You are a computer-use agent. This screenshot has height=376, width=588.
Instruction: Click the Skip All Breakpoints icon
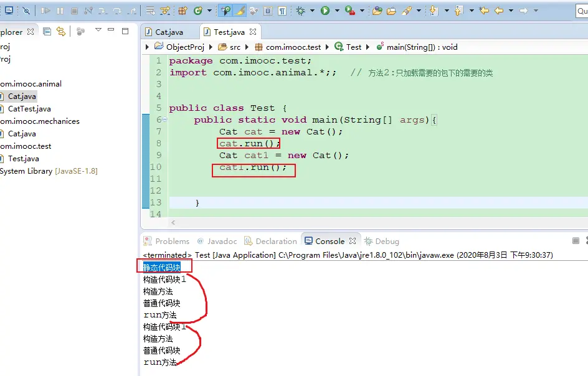[x=26, y=11]
